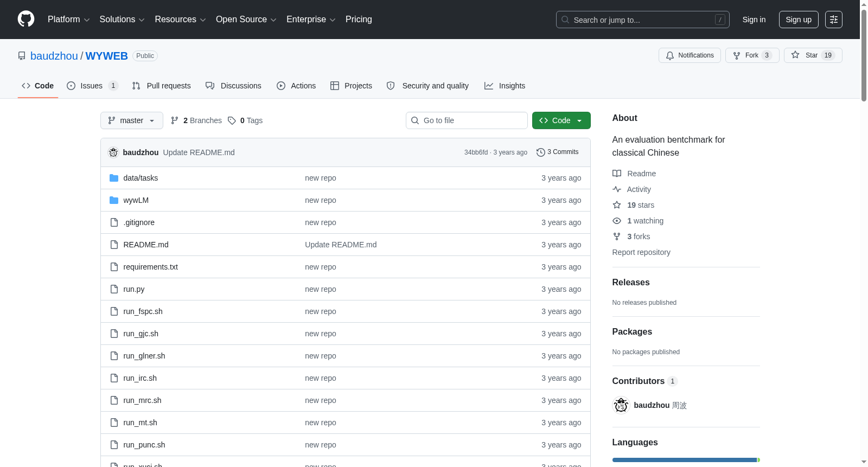Screen dimensions: 868x467
Task: View the 0 Tags link
Action: coord(245,120)
